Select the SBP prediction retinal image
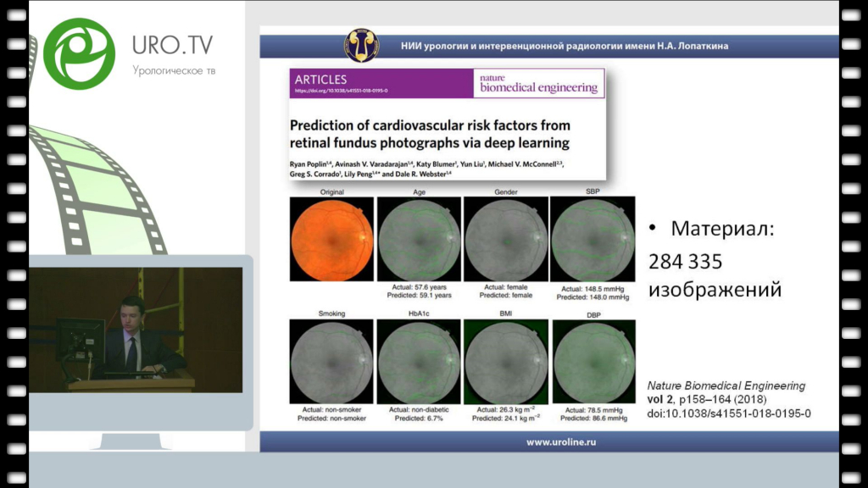868x488 pixels. [593, 239]
